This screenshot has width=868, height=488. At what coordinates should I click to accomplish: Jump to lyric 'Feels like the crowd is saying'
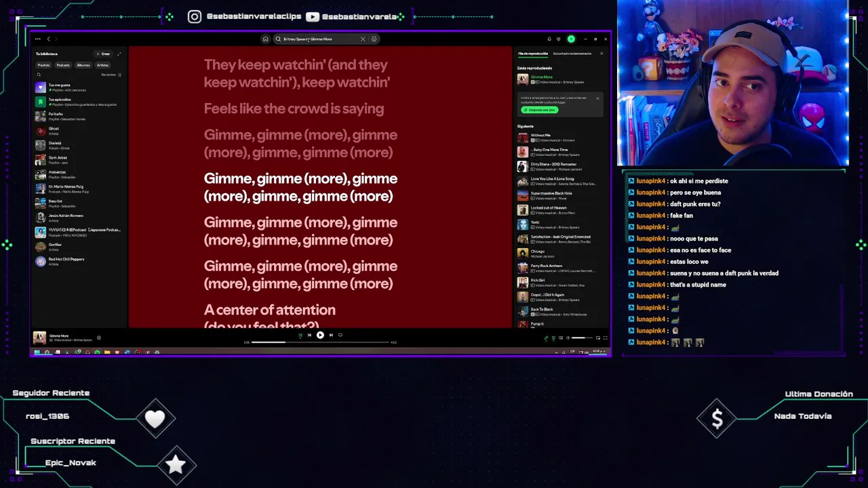294,108
